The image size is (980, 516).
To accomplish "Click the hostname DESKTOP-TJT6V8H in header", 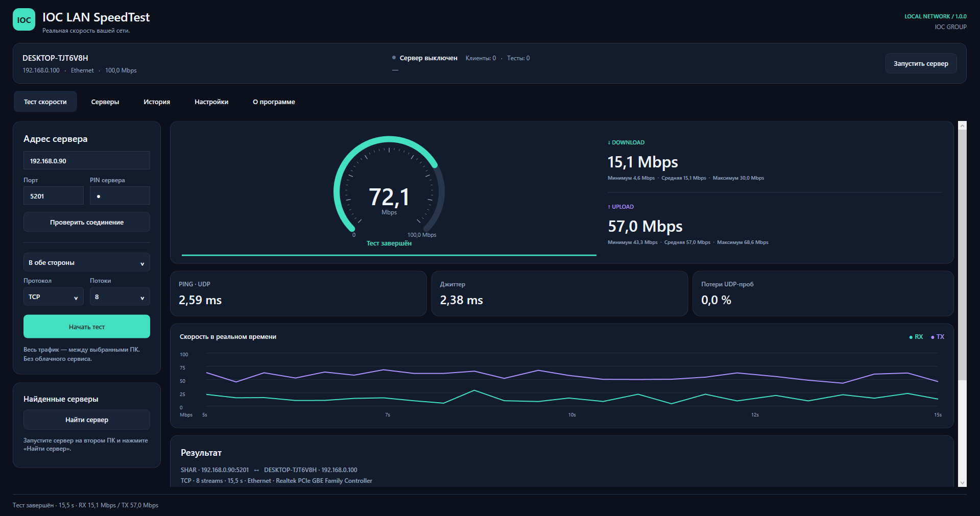I will [x=55, y=58].
